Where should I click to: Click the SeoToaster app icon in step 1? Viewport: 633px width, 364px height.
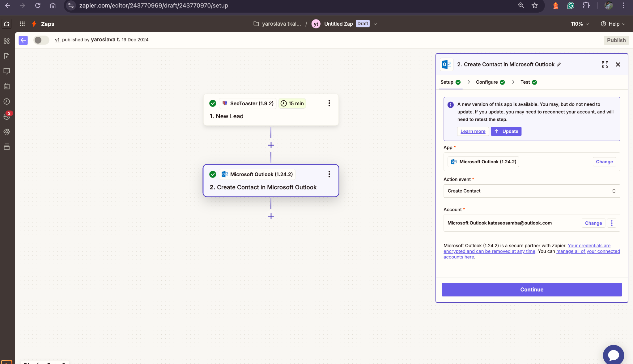click(x=225, y=103)
